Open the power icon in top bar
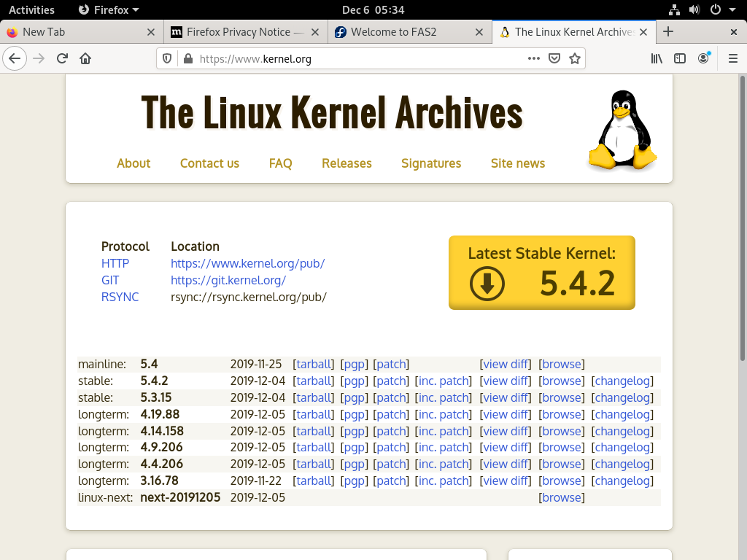This screenshot has width=747, height=560. 715,9
